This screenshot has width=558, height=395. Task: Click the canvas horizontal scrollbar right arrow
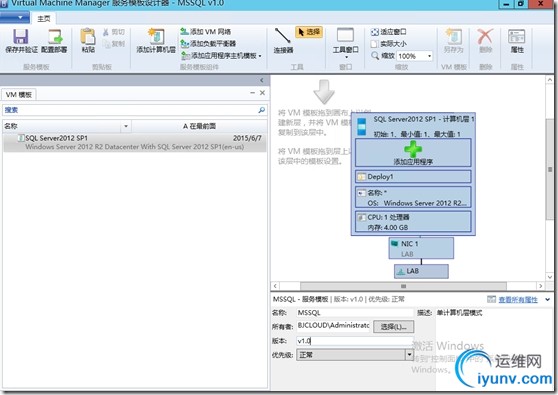[541, 286]
